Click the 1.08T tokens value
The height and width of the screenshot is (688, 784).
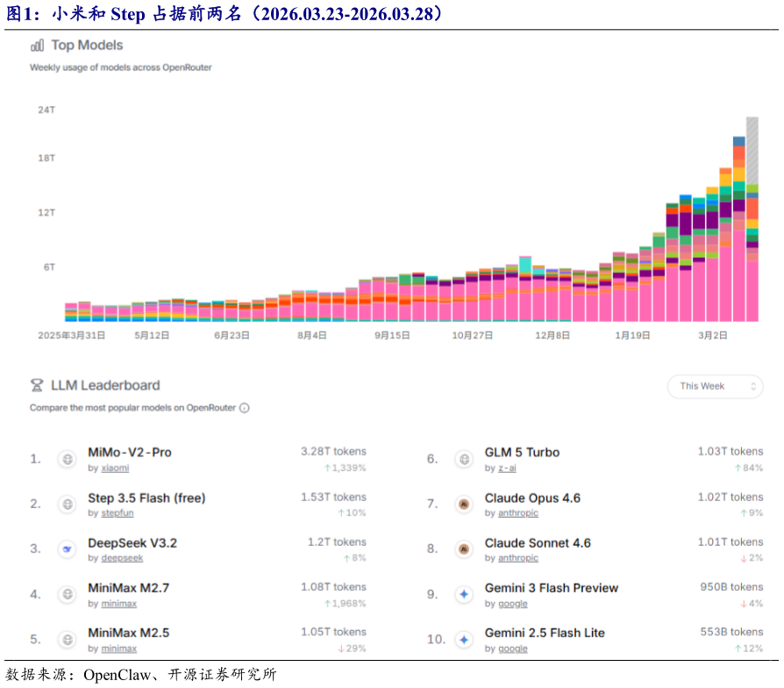tap(333, 587)
